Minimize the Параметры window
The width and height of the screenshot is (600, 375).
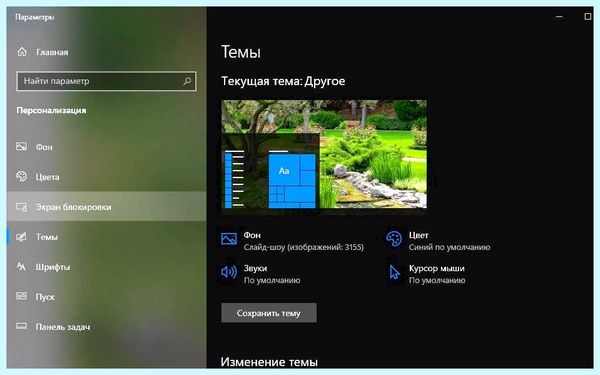[559, 17]
